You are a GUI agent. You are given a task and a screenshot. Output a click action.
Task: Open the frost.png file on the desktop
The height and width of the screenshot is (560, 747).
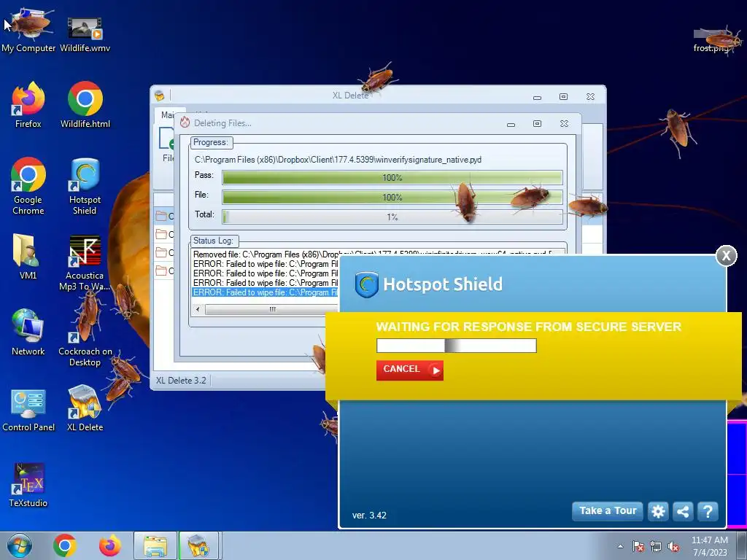712,41
